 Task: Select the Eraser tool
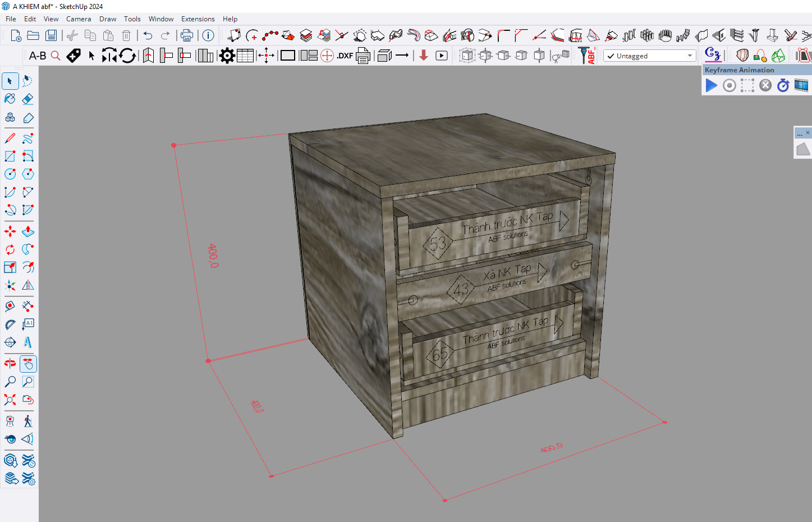(27, 99)
